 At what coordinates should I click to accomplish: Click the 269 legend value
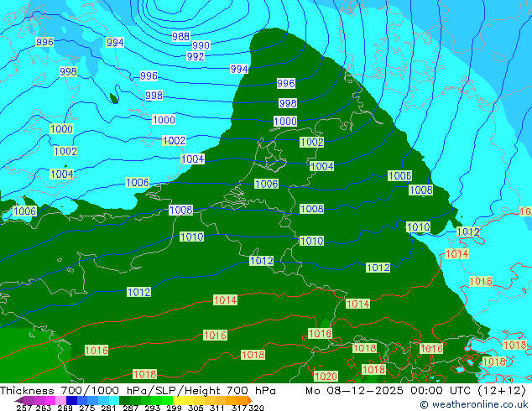[x=65, y=408]
